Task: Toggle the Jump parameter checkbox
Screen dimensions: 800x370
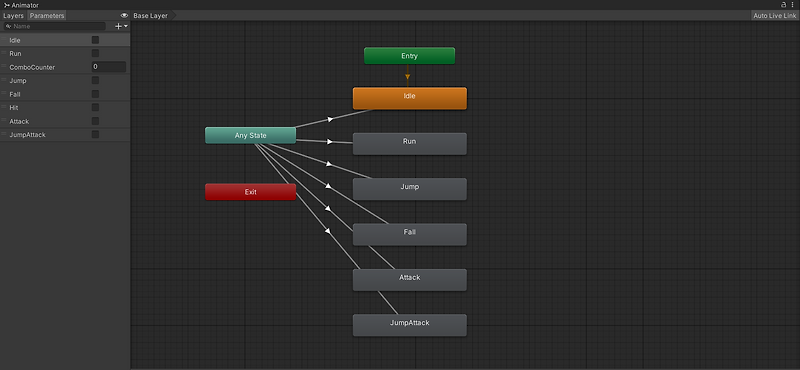Action: point(95,81)
